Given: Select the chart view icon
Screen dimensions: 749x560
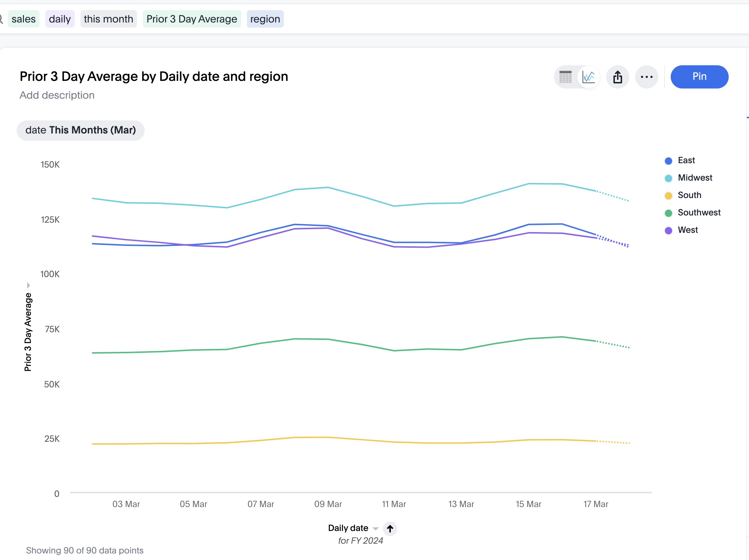Looking at the screenshot, I should [588, 77].
